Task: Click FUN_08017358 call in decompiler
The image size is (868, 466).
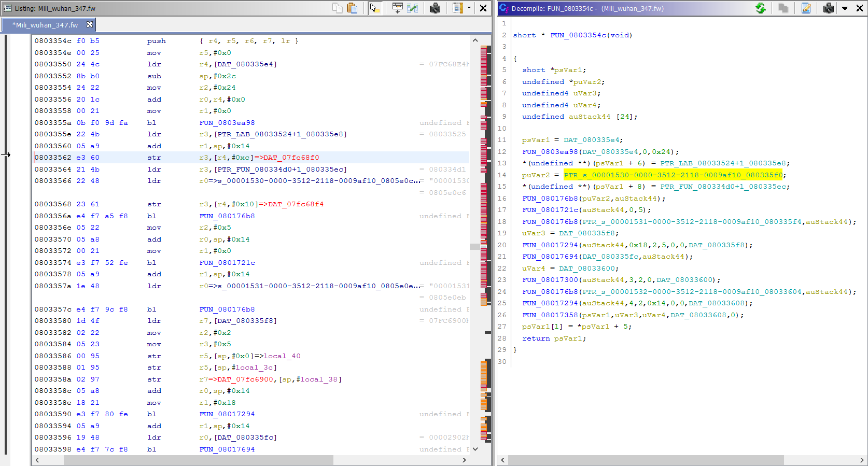Action: coord(550,315)
